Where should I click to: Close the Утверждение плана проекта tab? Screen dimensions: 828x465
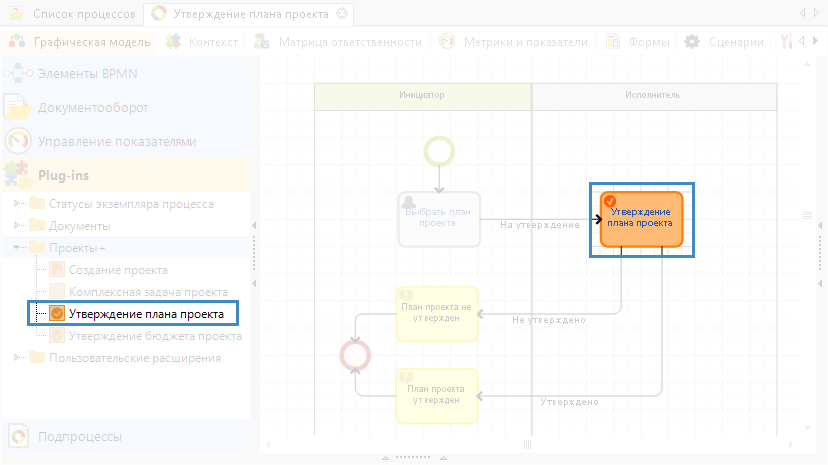click(342, 14)
